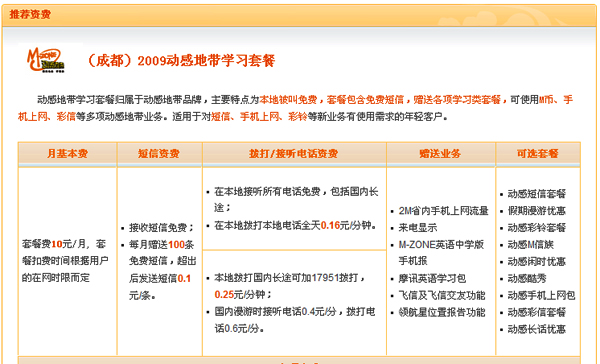Click the 国内漫游时接听电话0.4元/分 item
The image size is (600, 364).
294,320
